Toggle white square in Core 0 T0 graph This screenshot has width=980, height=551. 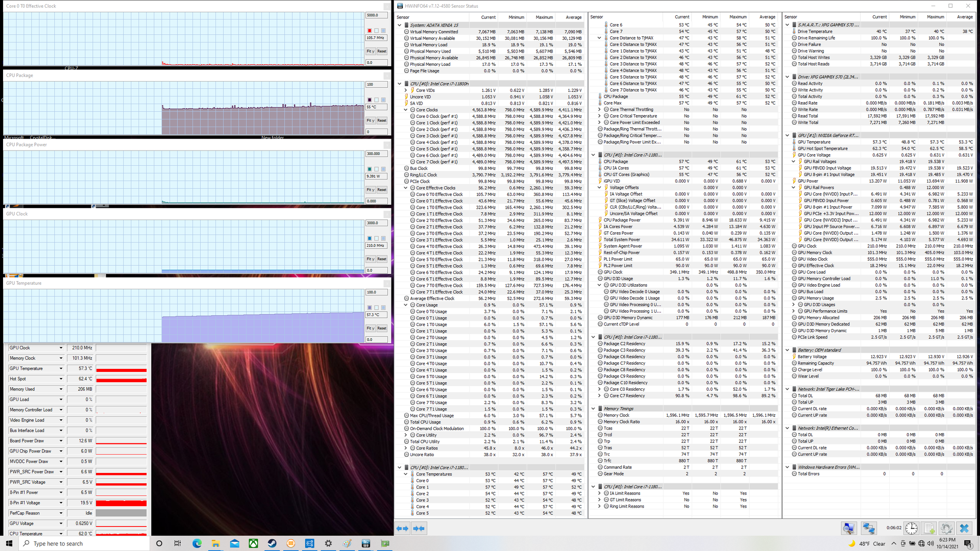click(377, 31)
